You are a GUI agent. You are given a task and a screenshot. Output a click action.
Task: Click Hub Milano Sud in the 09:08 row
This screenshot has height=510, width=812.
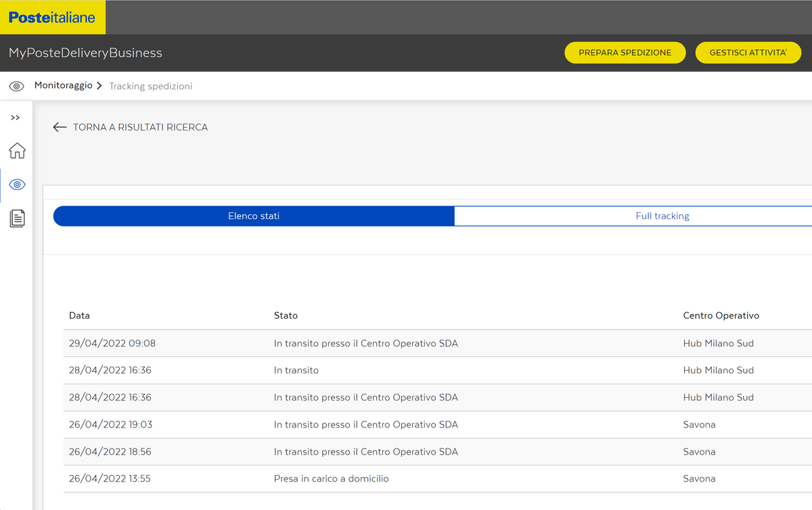[719, 344]
